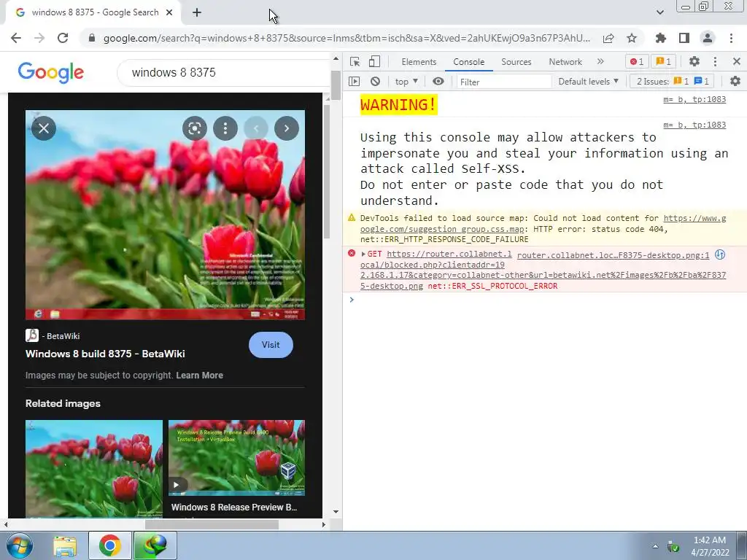Open the Learn More copyright link
Image resolution: width=747 pixels, height=560 pixels.
tap(199, 376)
